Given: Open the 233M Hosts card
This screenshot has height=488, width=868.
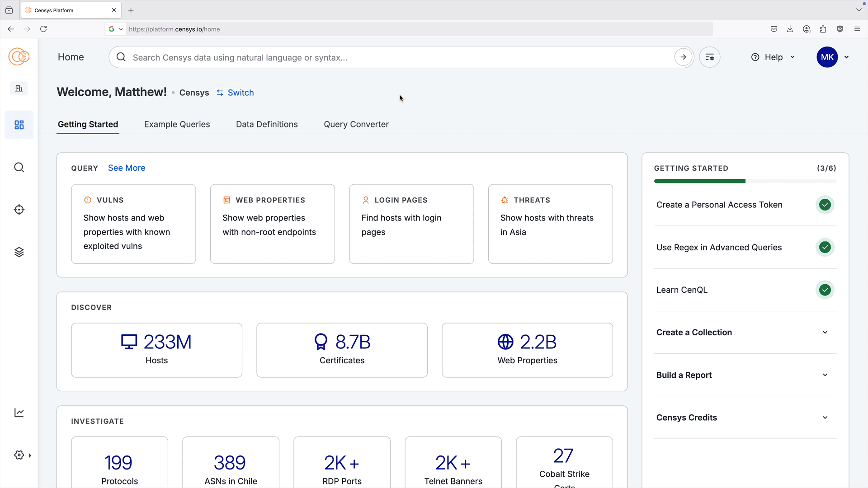Looking at the screenshot, I should coord(156,350).
